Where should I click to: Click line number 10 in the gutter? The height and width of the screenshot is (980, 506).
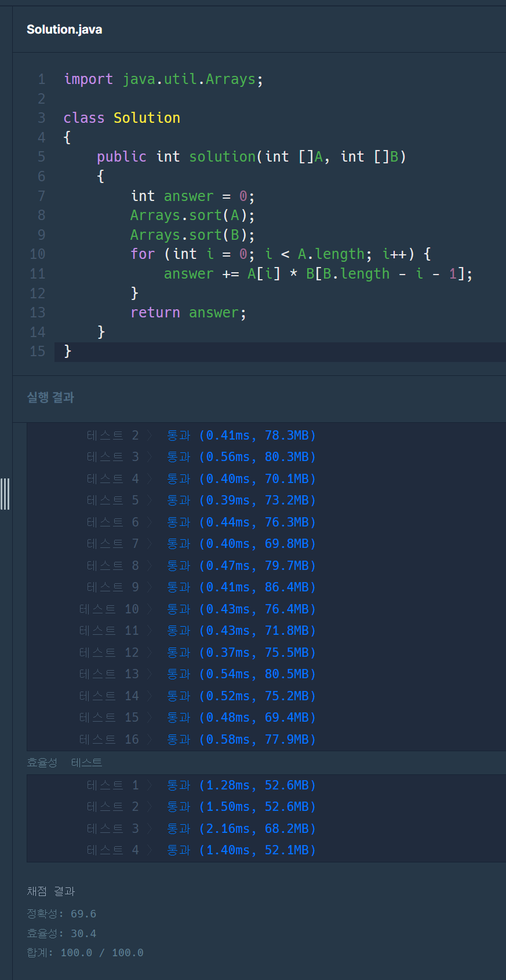38,254
